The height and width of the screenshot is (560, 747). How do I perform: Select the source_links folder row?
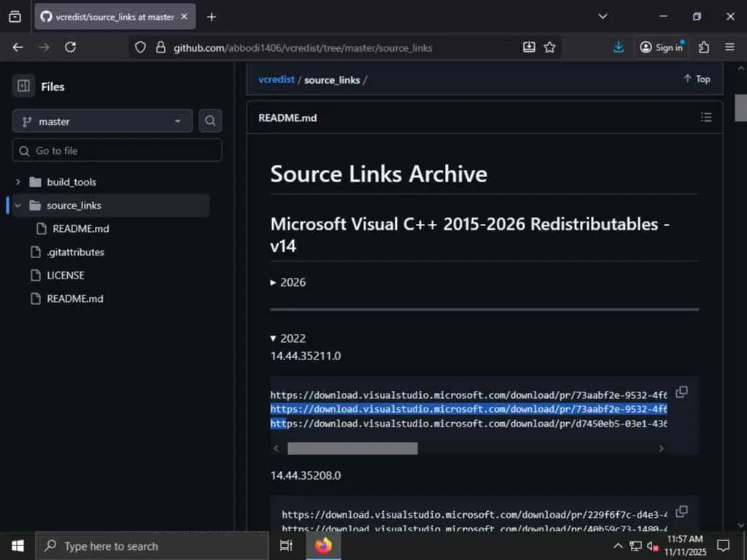tap(111, 205)
